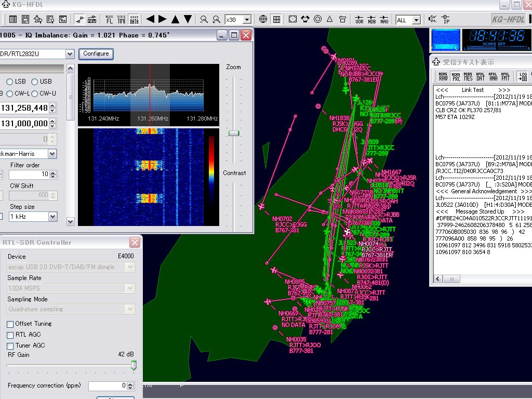
Task: Toggle the NDB navaid display icon
Action: [371, 20]
